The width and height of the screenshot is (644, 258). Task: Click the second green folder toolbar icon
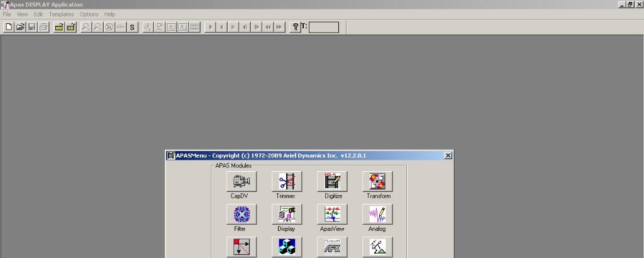click(x=70, y=27)
